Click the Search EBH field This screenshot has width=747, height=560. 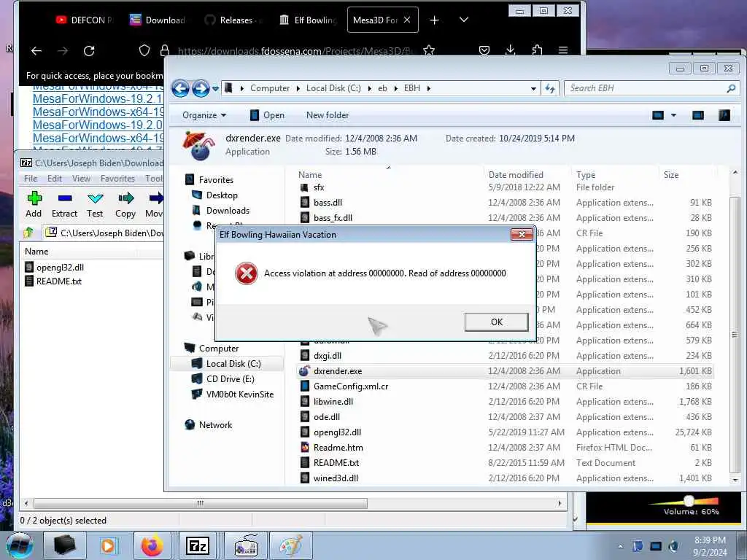click(x=651, y=88)
